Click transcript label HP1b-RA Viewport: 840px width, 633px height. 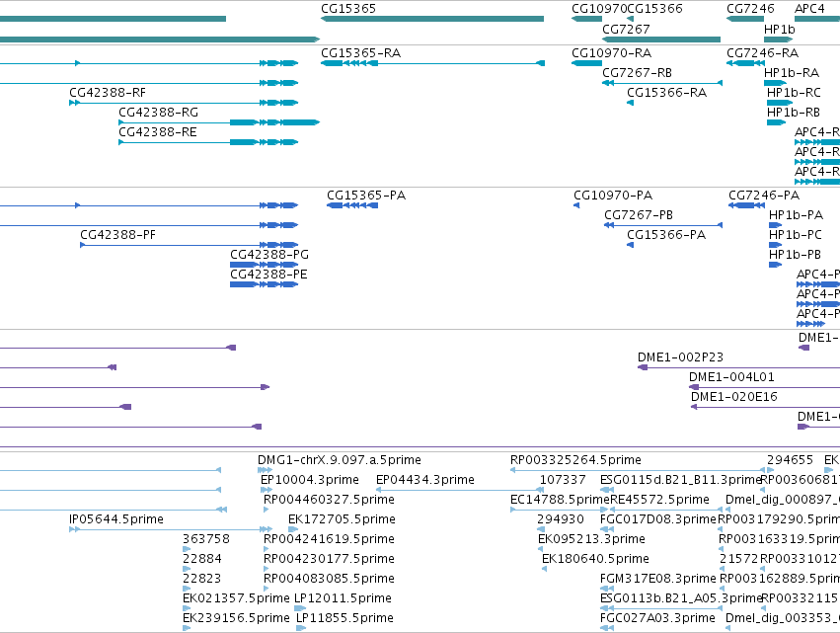click(x=792, y=73)
